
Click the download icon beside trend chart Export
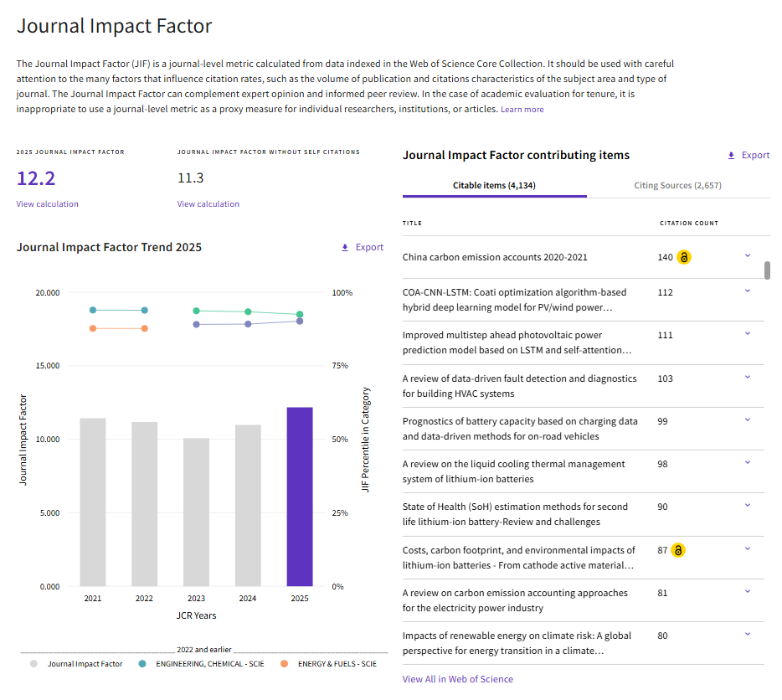(345, 248)
